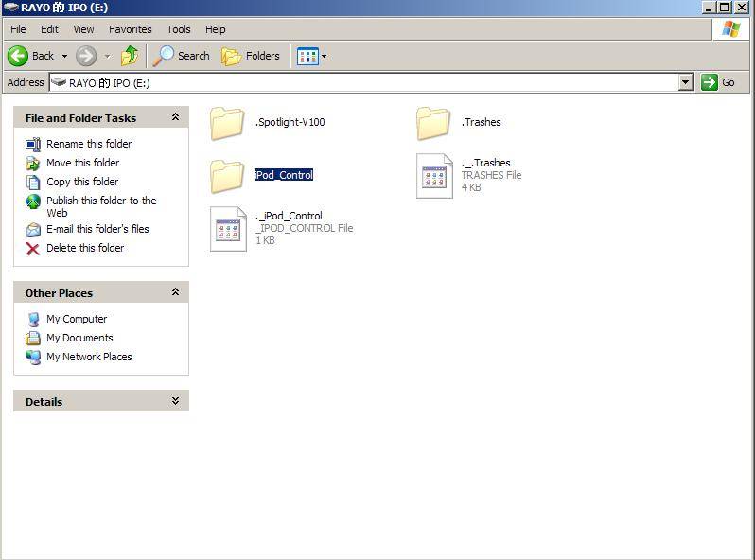The image size is (755, 560).
Task: Collapse the Other Places panel
Action: pos(175,292)
